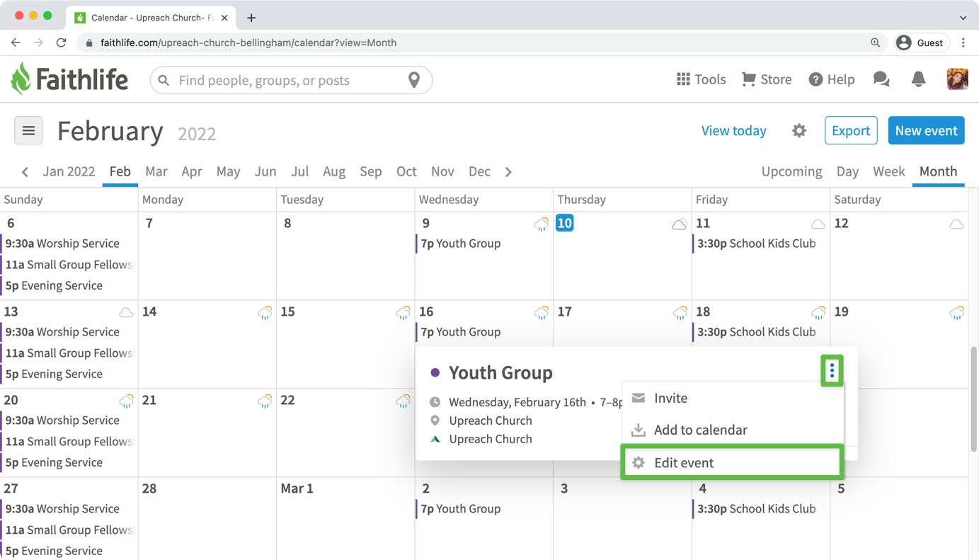This screenshot has width=979, height=560.
Task: Click the weather icon on February 9
Action: pos(542,224)
